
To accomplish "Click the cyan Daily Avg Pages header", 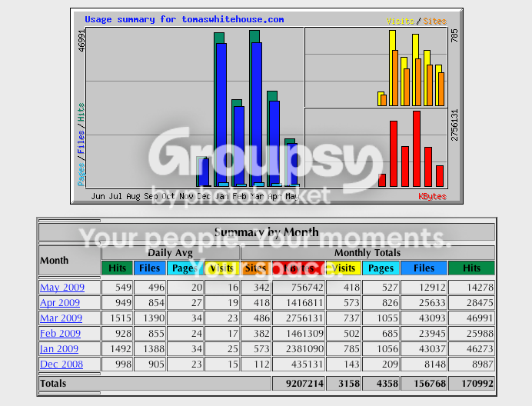I will click(185, 268).
